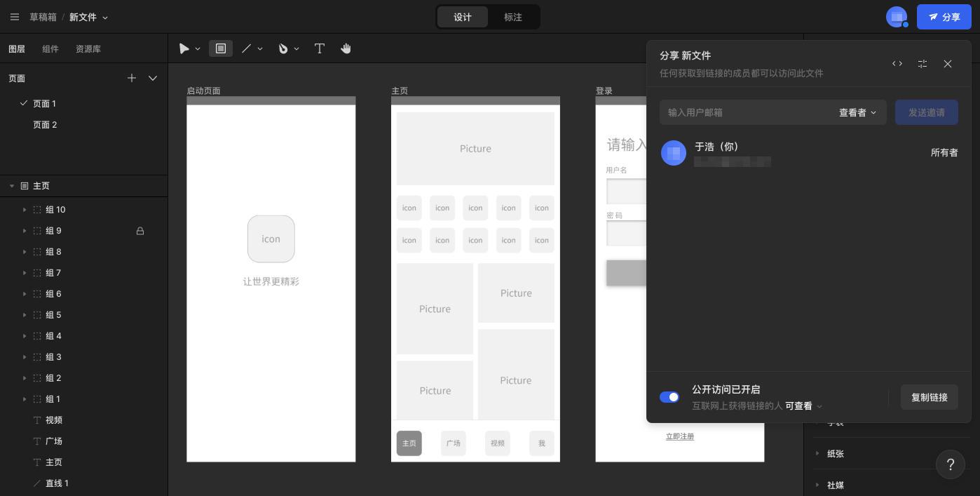Expand 社媒 preset section

click(817, 485)
